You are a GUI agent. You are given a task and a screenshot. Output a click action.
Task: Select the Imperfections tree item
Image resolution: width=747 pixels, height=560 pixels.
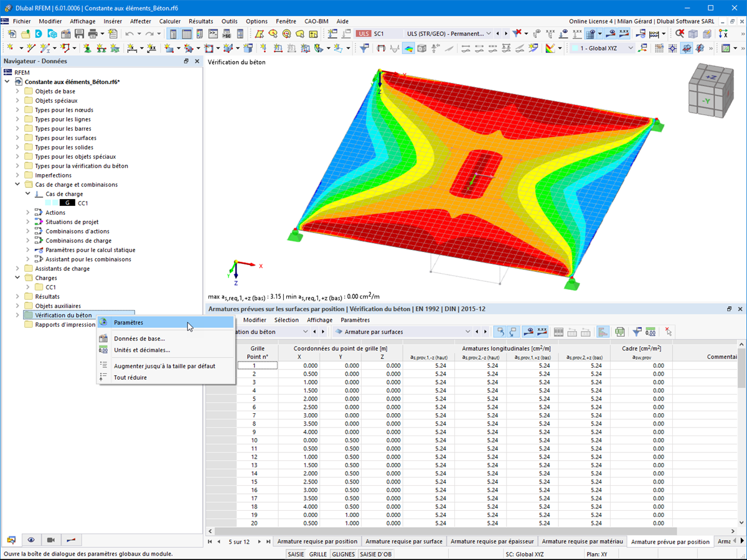coord(54,175)
